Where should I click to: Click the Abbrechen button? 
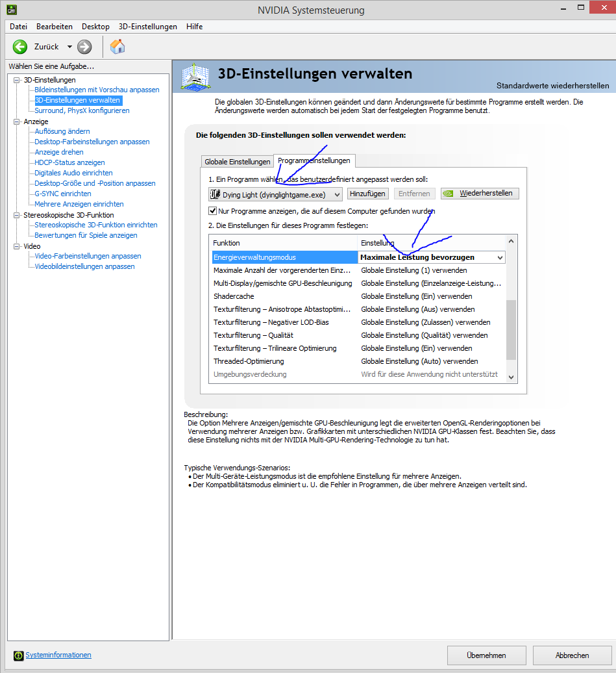point(573,655)
